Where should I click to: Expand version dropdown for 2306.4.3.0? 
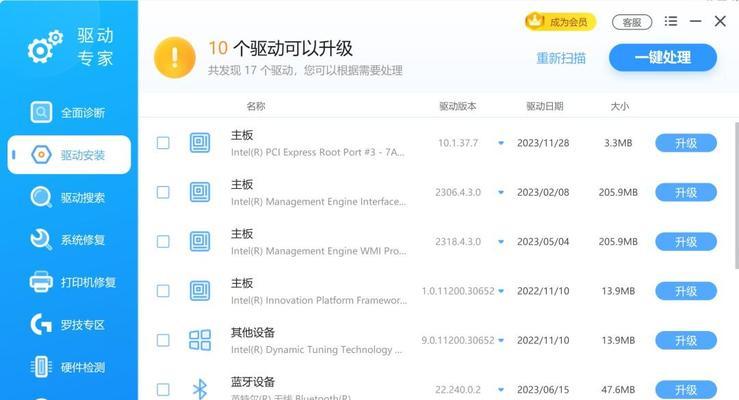coord(501,192)
